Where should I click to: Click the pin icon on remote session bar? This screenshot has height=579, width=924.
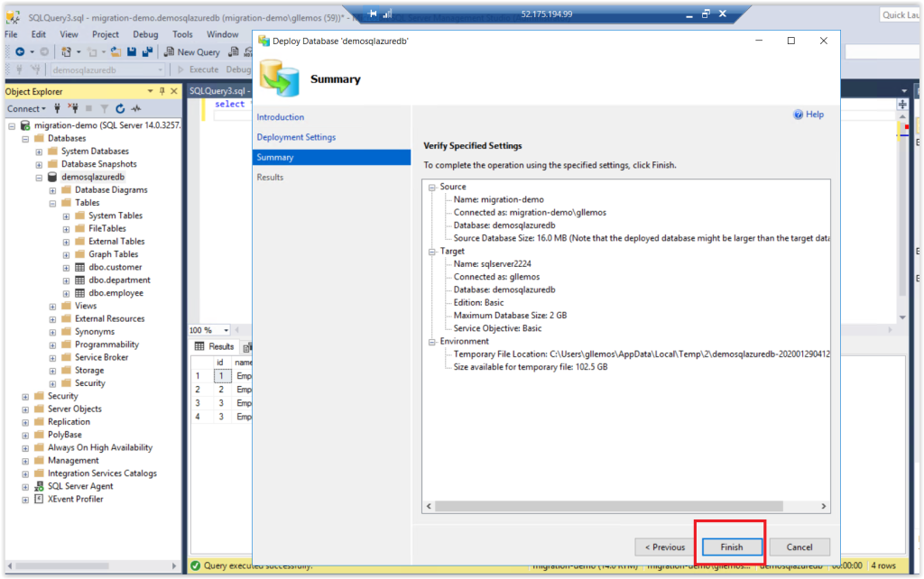click(x=373, y=14)
